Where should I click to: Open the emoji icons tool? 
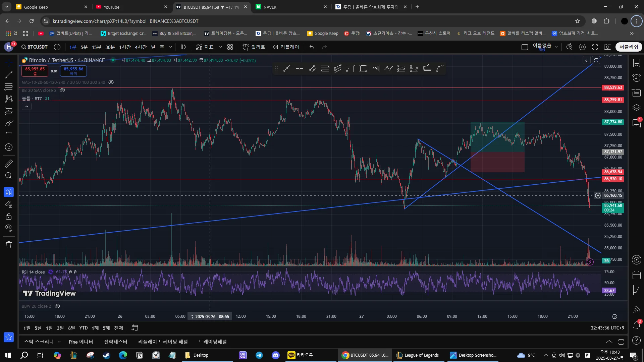pyautogui.click(x=9, y=147)
